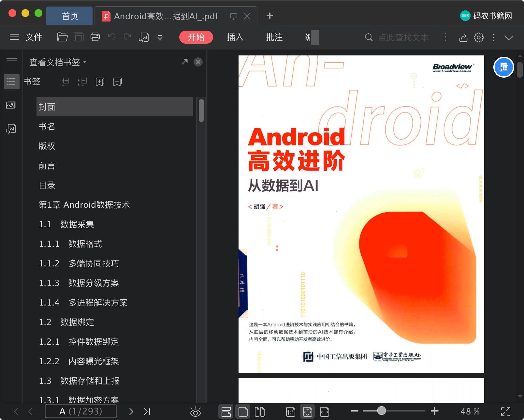The image size is (524, 420).
Task: Close the Android PDF document tab
Action: (247, 16)
